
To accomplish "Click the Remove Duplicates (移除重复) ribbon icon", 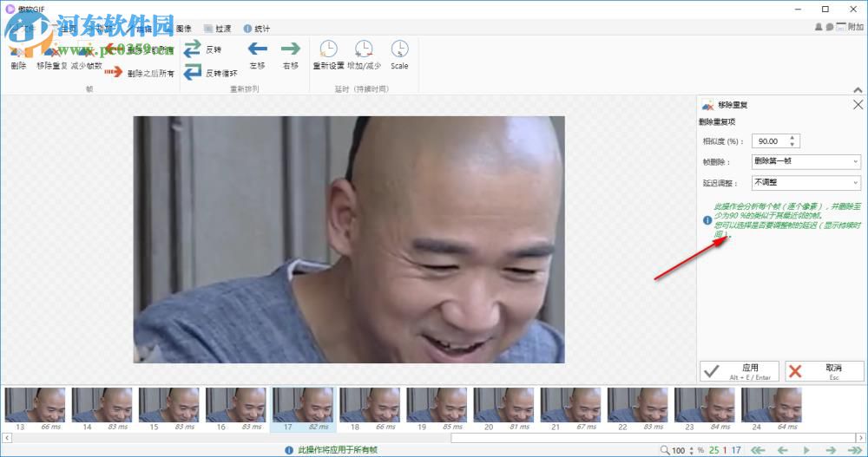I will (51, 51).
